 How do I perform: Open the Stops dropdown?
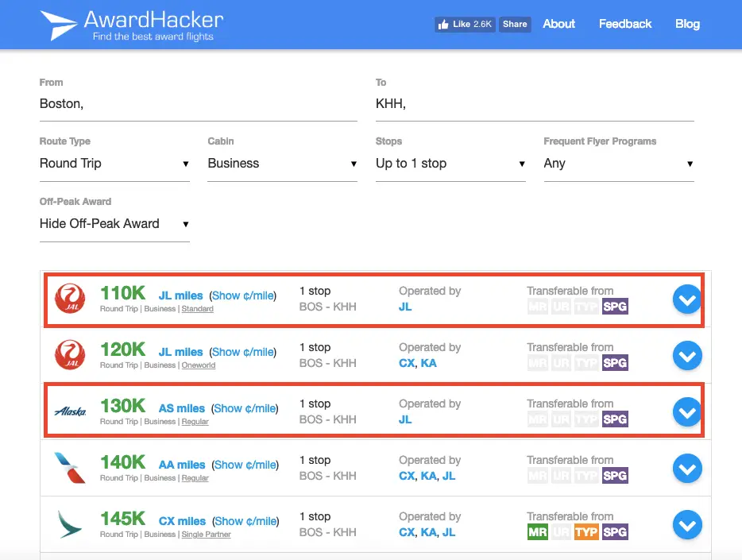[450, 164]
